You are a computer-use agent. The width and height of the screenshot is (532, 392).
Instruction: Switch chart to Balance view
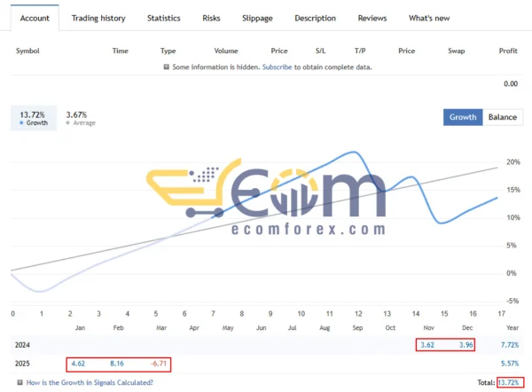503,117
